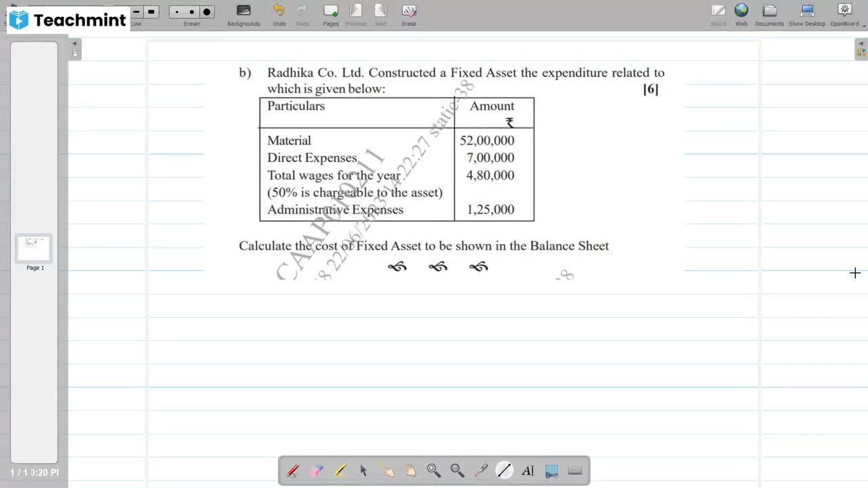Open the Documents mode
This screenshot has width=868, height=488.
pyautogui.click(x=770, y=14)
